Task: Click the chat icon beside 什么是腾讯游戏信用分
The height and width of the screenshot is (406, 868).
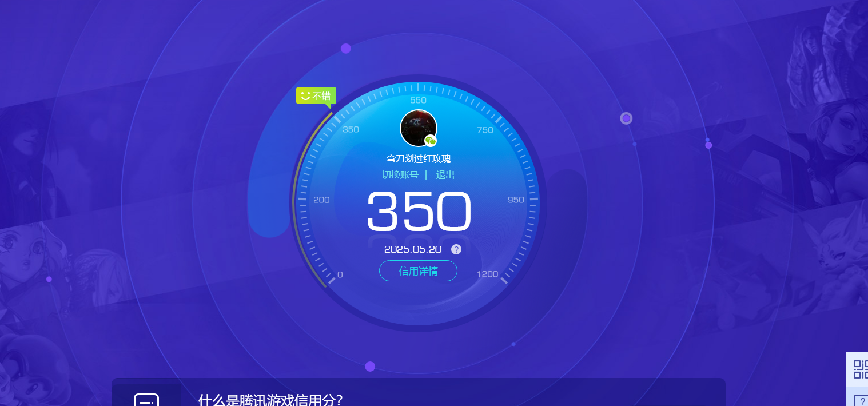Action: 146,399
